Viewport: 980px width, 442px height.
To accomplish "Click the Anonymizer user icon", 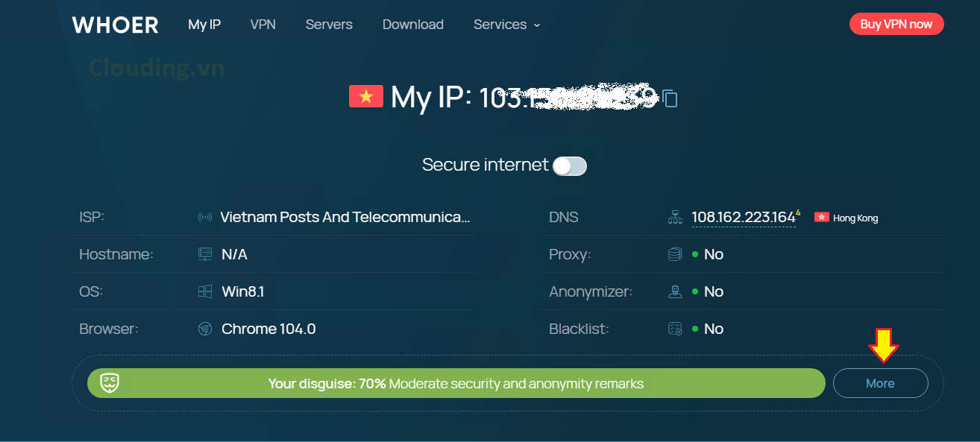I will tap(675, 291).
